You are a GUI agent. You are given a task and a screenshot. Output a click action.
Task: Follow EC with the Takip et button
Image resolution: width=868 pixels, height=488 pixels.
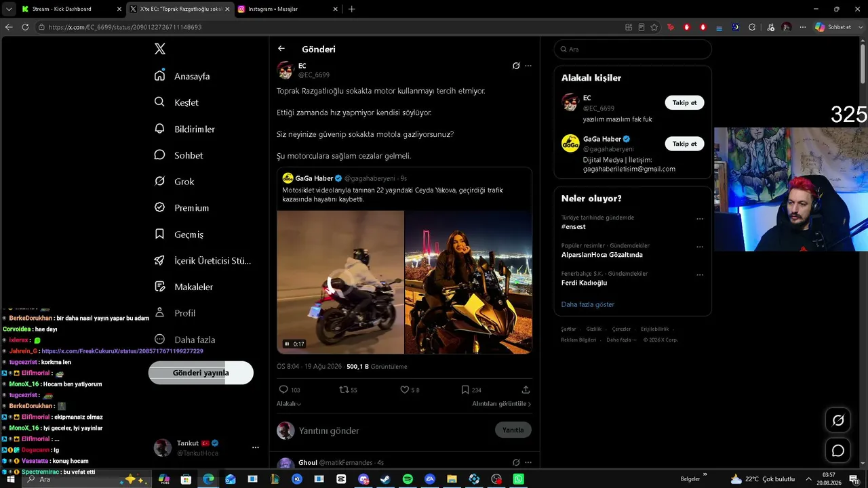pyautogui.click(x=684, y=103)
